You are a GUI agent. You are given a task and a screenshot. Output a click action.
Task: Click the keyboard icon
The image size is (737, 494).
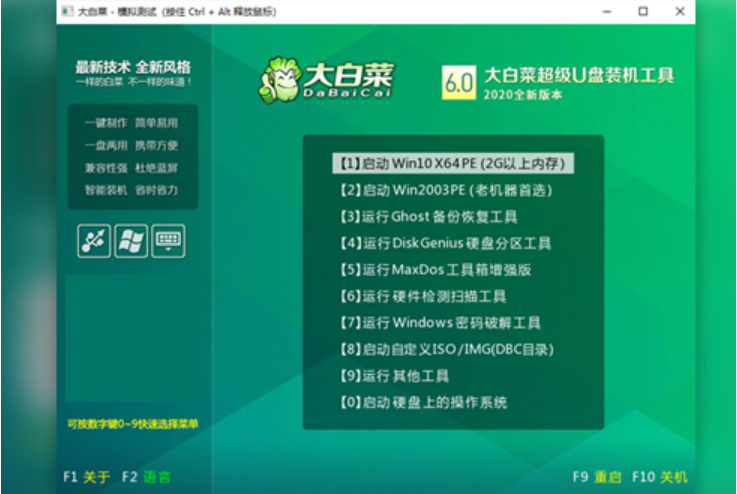[x=168, y=241]
